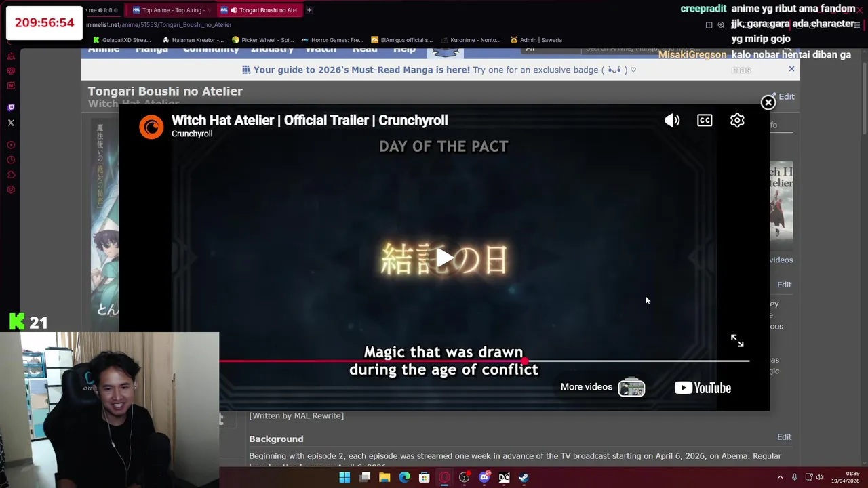Screen dimensions: 868x488
Task: Open YouTube player settings gear
Action: 737,121
